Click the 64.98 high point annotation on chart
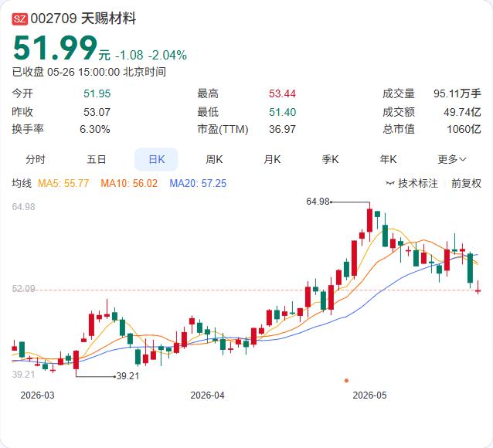 (x=318, y=201)
